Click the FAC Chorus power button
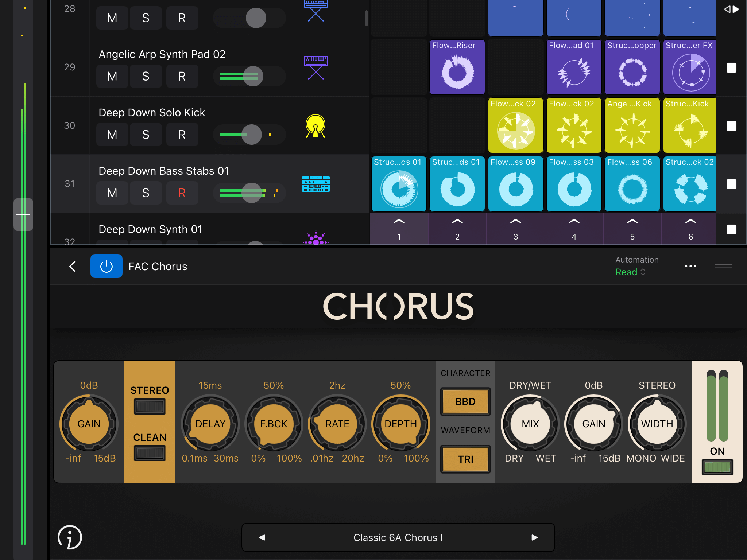Image resolution: width=747 pixels, height=560 pixels. (x=106, y=267)
